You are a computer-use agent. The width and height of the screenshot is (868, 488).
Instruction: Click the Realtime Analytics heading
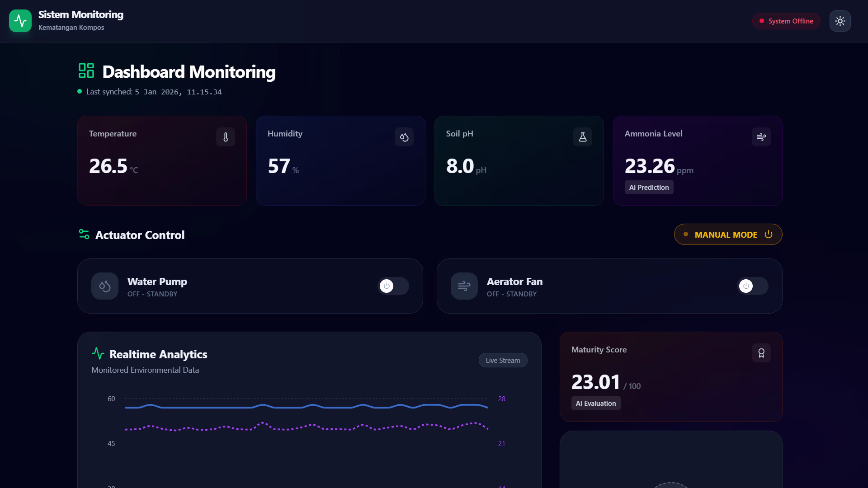click(x=158, y=354)
